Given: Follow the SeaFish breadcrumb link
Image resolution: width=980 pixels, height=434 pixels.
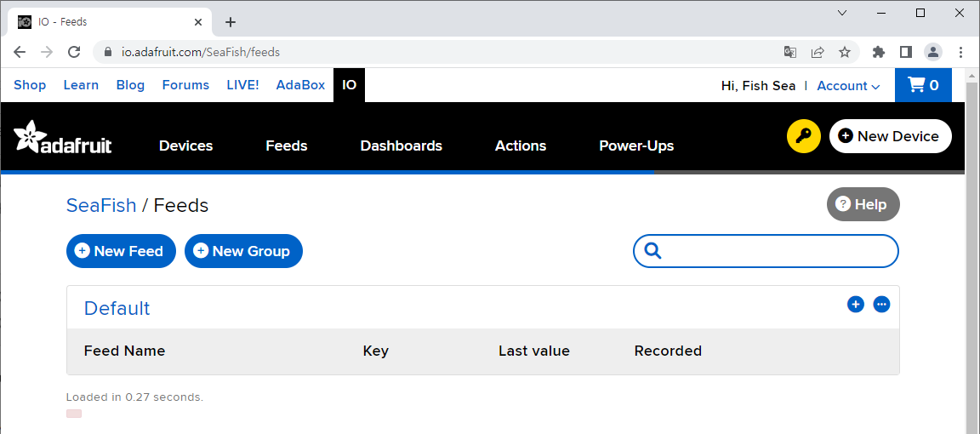Looking at the screenshot, I should (101, 205).
